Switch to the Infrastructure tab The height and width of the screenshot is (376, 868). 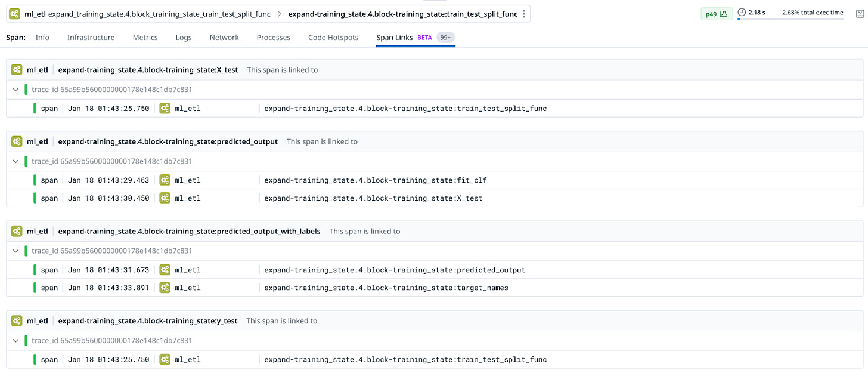[x=91, y=37]
